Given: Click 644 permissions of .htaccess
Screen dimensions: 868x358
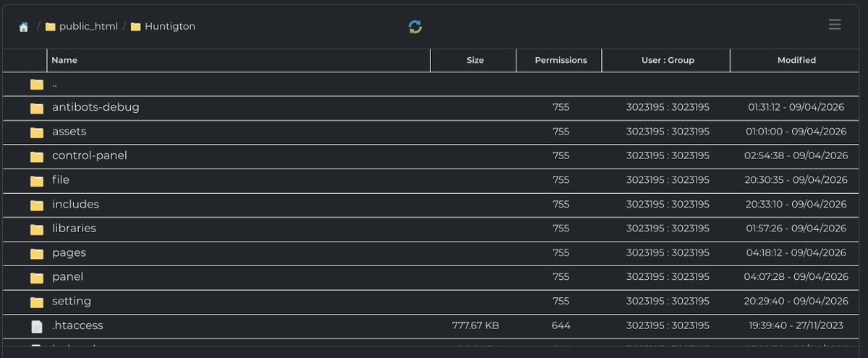Looking at the screenshot, I should (561, 325).
